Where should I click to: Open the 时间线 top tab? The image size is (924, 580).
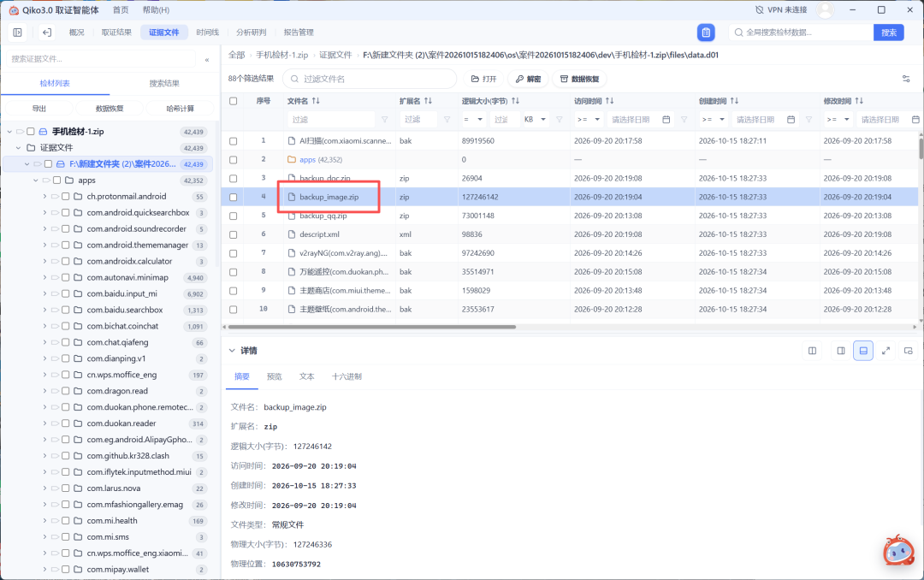[x=207, y=33]
